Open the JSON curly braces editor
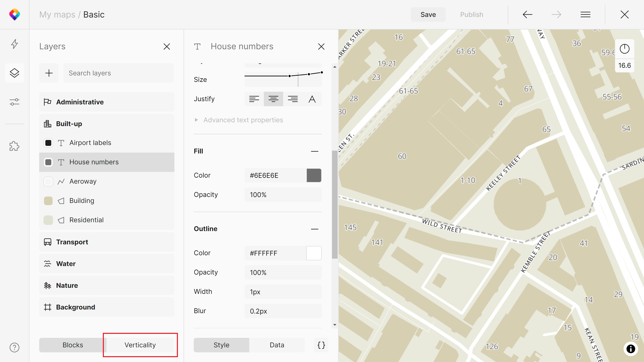This screenshot has height=362, width=644. coord(321,345)
